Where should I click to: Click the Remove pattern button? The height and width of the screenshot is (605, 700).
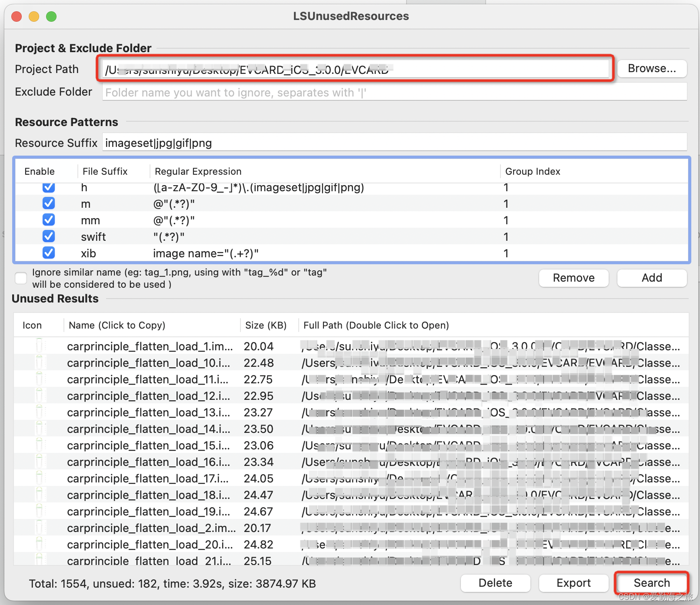pos(573,278)
